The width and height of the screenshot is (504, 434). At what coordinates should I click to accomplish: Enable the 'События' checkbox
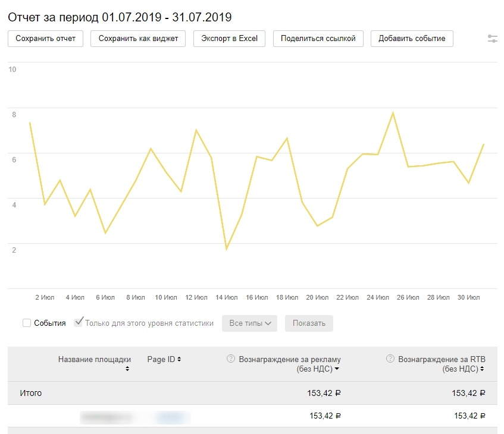click(x=27, y=323)
